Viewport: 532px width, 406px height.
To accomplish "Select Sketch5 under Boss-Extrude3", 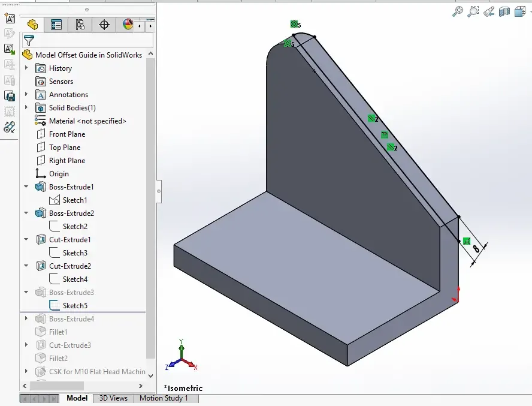I will 75,306.
